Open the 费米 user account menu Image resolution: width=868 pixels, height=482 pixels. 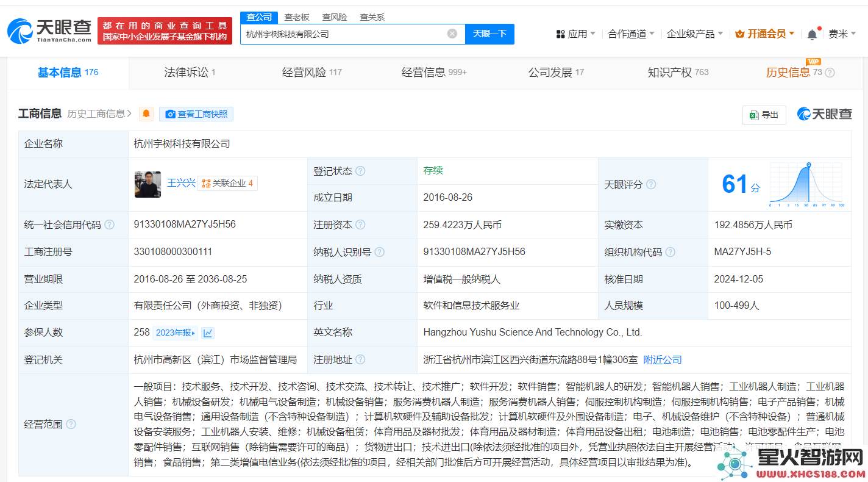[842, 34]
